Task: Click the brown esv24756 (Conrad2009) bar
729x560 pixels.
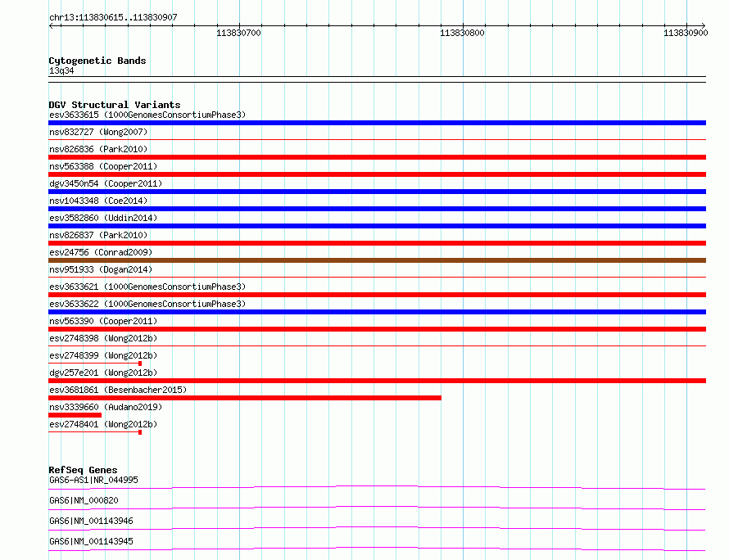Action: tap(377, 260)
